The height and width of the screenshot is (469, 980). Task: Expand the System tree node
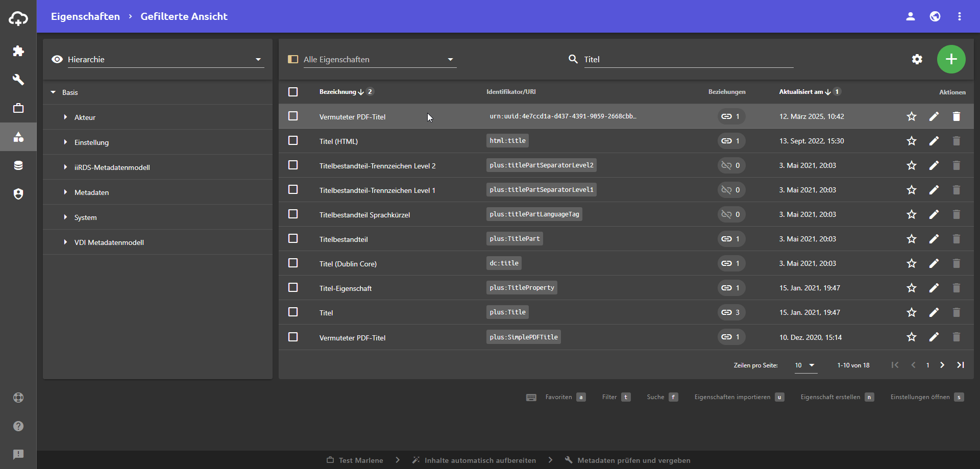pyautogui.click(x=65, y=217)
